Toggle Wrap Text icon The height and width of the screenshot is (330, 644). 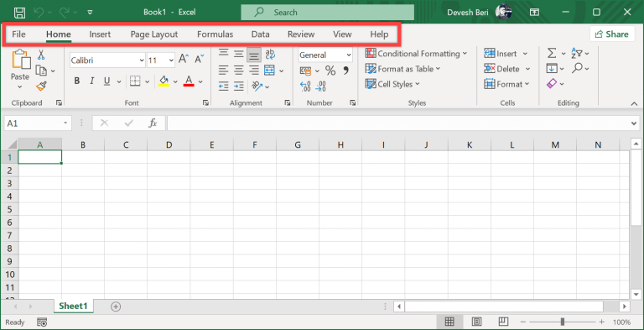(x=270, y=55)
